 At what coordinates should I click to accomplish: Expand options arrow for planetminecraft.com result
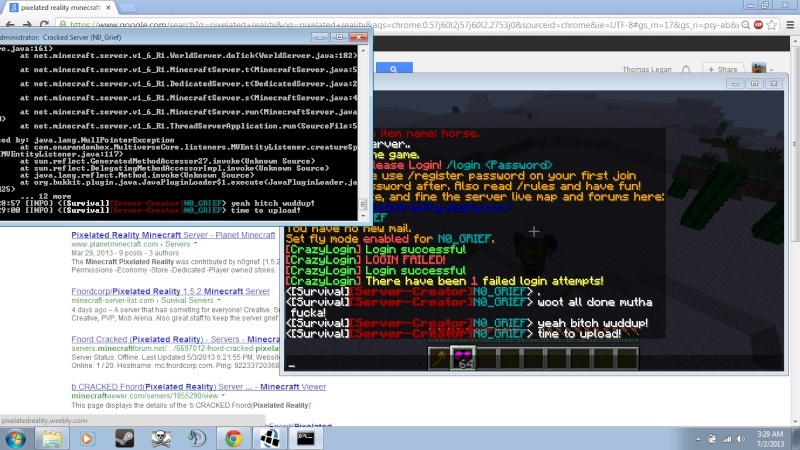tap(195, 244)
